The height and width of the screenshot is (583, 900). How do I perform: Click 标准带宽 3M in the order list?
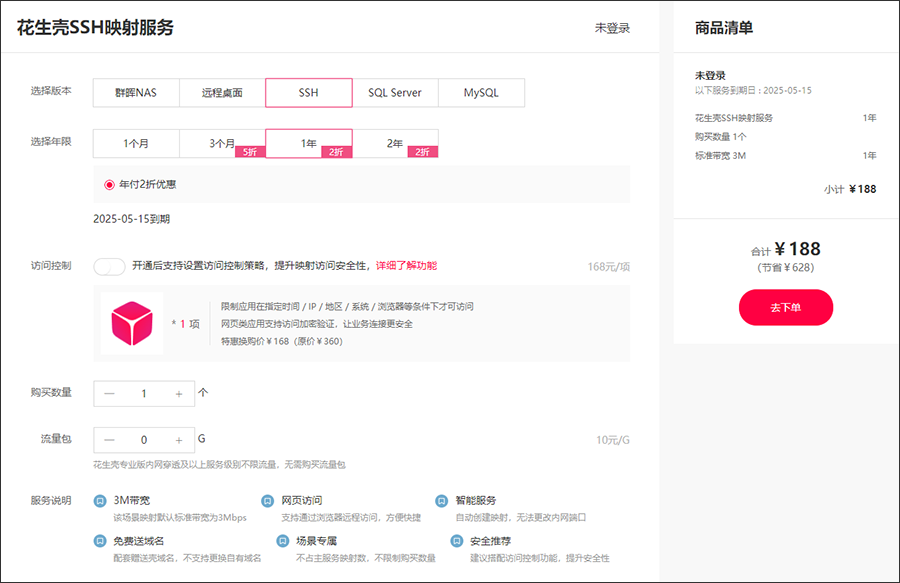720,156
